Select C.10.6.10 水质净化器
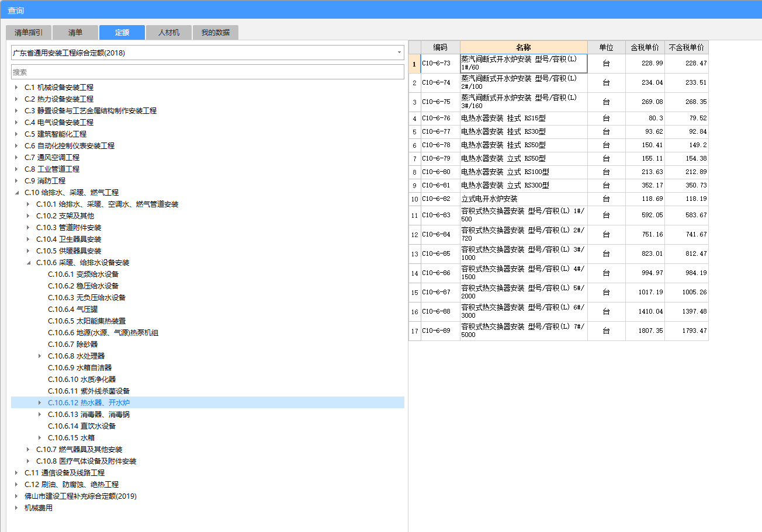The image size is (762, 532). (82, 380)
